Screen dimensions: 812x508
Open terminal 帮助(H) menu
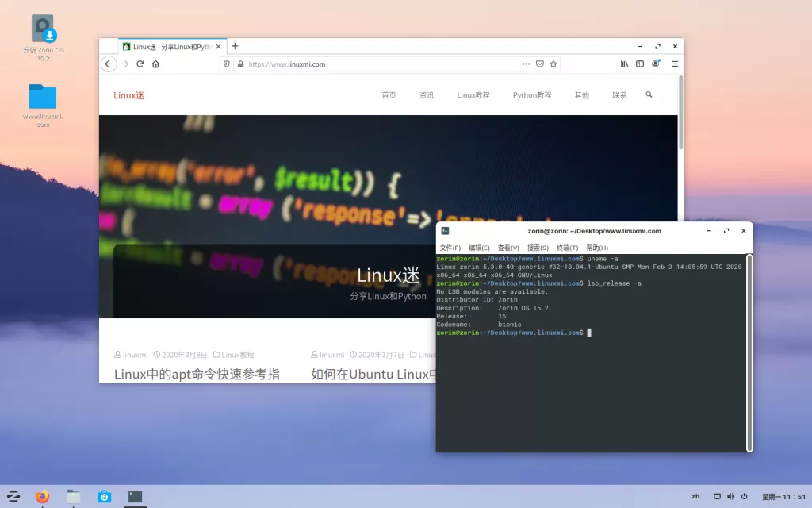click(596, 248)
